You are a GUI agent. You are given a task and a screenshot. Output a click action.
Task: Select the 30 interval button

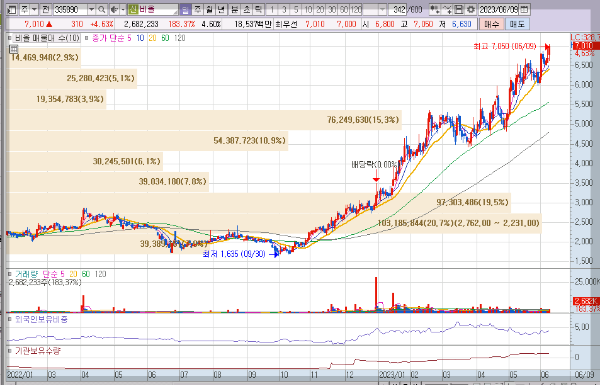click(x=332, y=9)
